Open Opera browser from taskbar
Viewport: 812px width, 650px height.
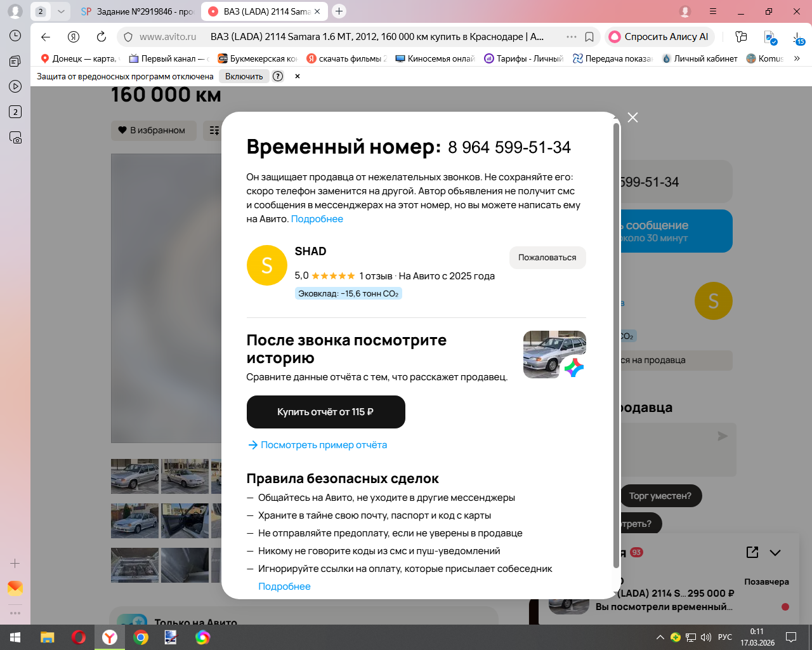point(79,637)
